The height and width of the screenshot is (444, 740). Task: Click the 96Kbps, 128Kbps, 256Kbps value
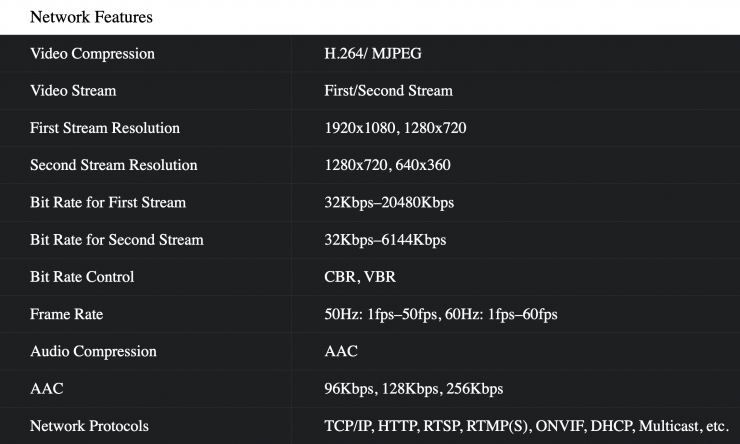[414, 389]
